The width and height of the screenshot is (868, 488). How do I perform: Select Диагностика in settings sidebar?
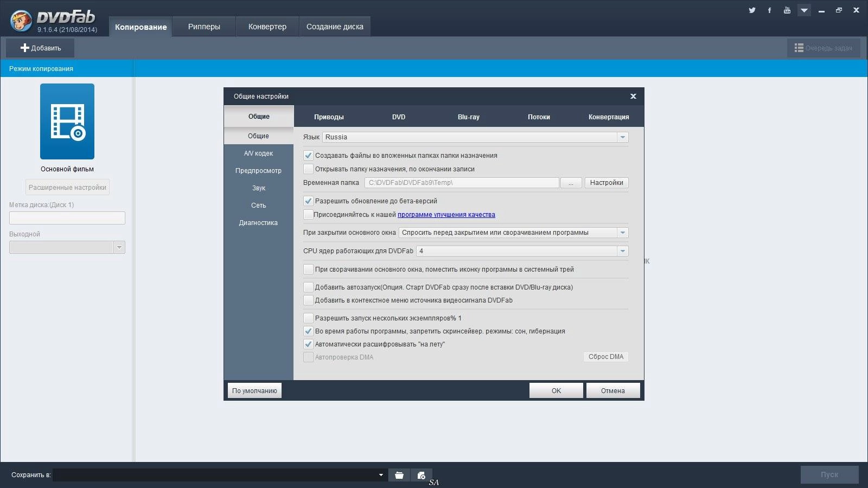258,223
